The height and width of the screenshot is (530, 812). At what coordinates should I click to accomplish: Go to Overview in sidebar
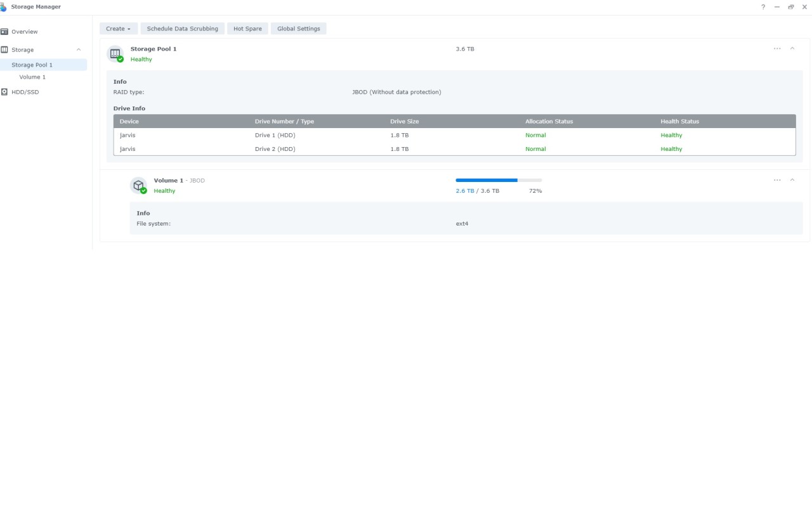click(x=25, y=32)
